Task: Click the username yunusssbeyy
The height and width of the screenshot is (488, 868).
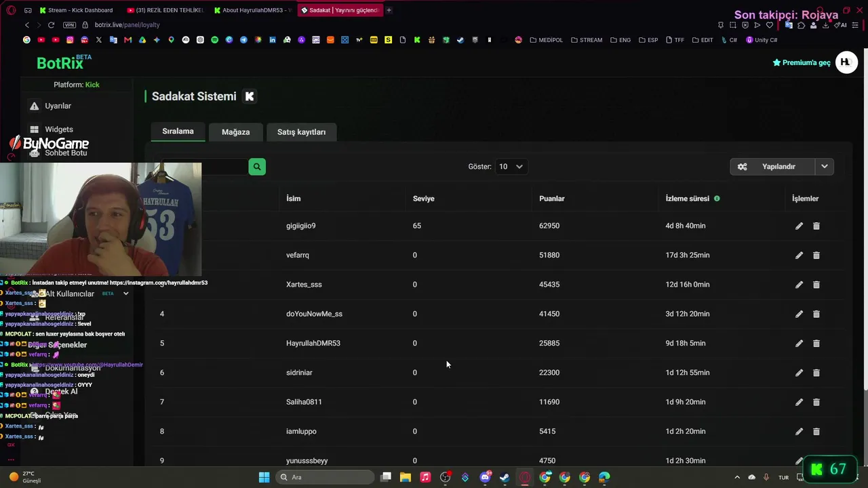Action: coord(307,461)
